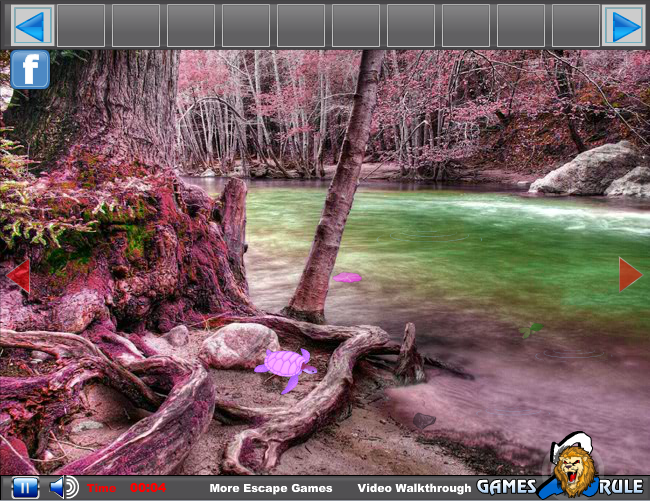Pause the game
Screen dimensions: 650x501
pyautogui.click(x=26, y=488)
